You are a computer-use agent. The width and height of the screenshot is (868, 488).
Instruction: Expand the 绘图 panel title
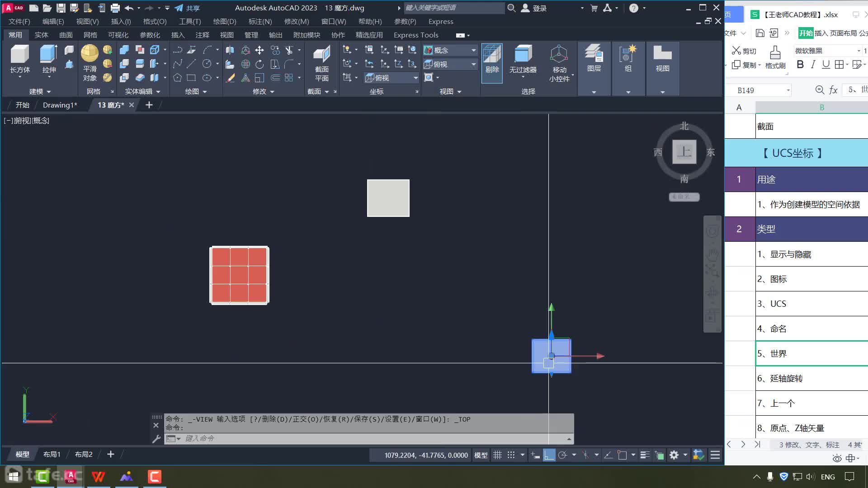(x=196, y=91)
